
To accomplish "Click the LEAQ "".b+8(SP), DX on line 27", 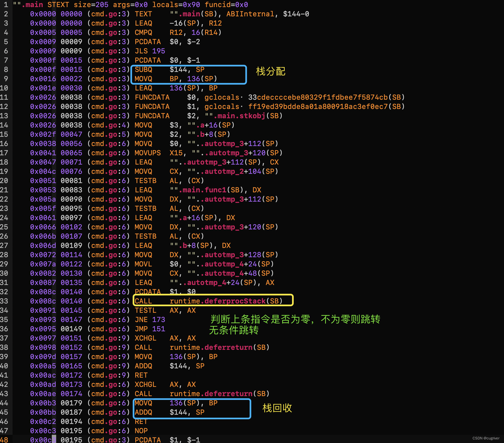I will tap(182, 245).
